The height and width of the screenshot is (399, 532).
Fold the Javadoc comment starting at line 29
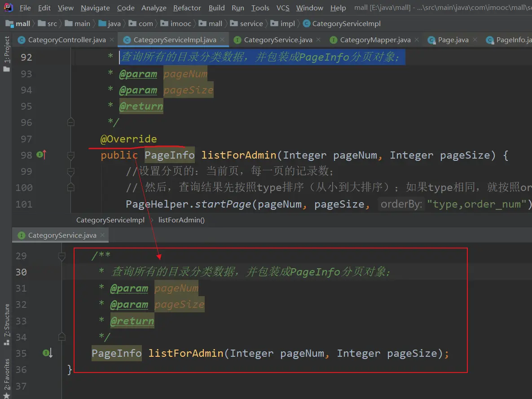62,256
